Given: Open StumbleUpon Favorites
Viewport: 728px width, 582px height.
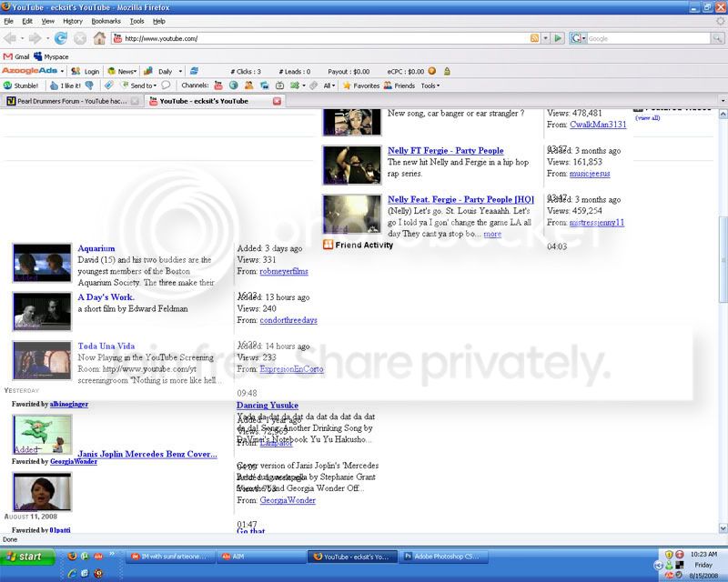Looking at the screenshot, I should (x=361, y=85).
